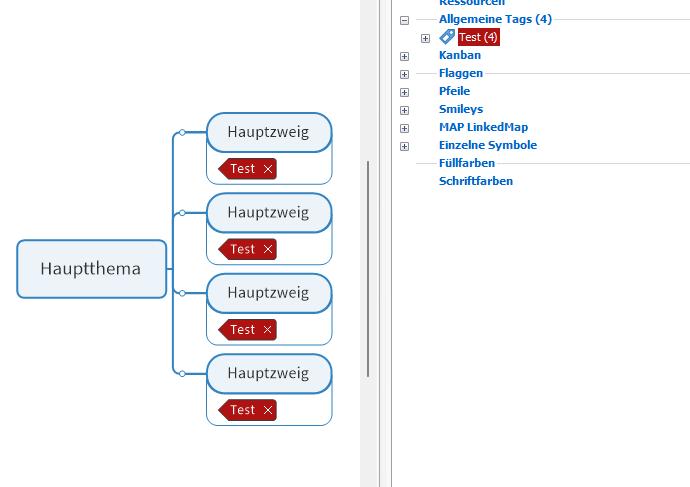
Task: Select the Test (4) item in the index
Action: point(478,37)
